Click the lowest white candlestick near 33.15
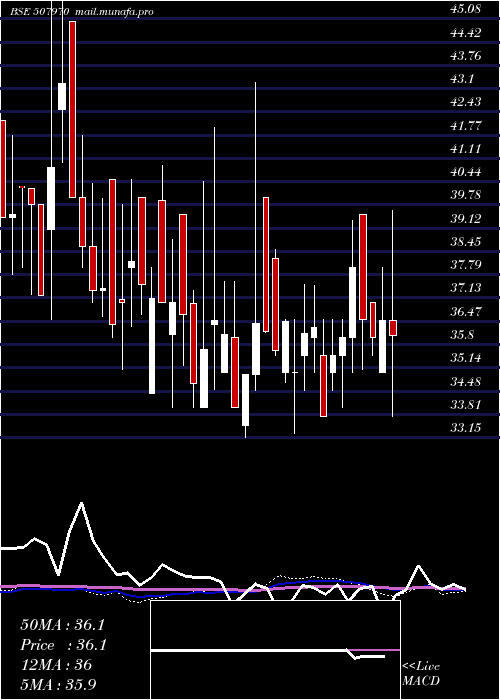 coord(246,400)
